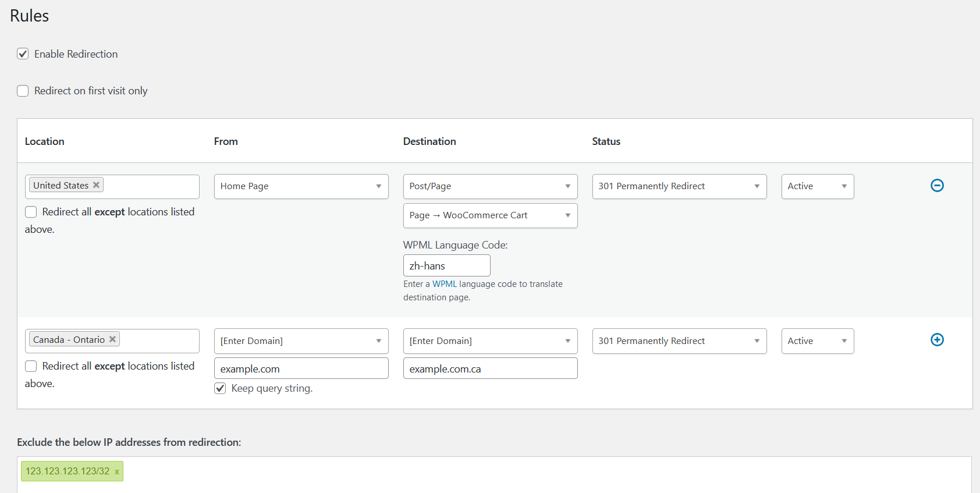Open the WPML language code link

pyautogui.click(x=445, y=284)
